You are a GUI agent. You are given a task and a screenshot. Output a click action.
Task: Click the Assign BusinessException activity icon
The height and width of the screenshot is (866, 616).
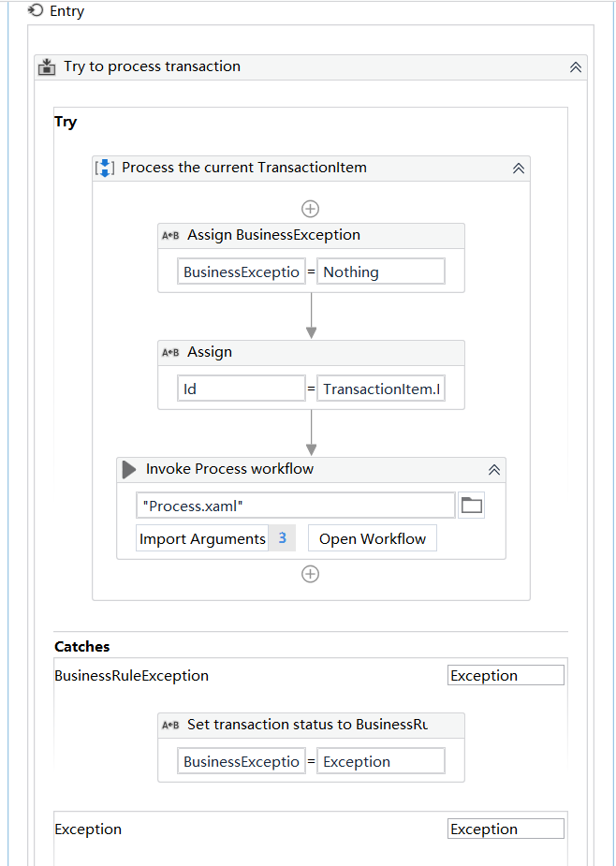click(x=170, y=236)
